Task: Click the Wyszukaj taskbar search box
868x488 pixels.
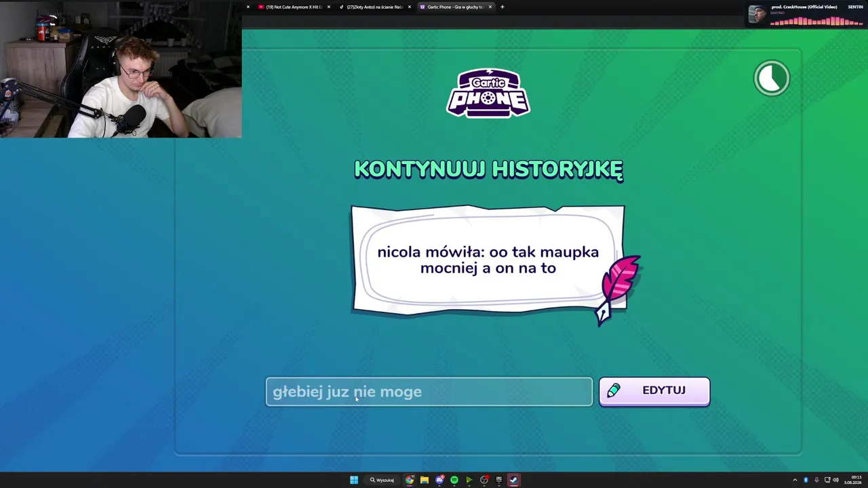Action: coord(382,480)
